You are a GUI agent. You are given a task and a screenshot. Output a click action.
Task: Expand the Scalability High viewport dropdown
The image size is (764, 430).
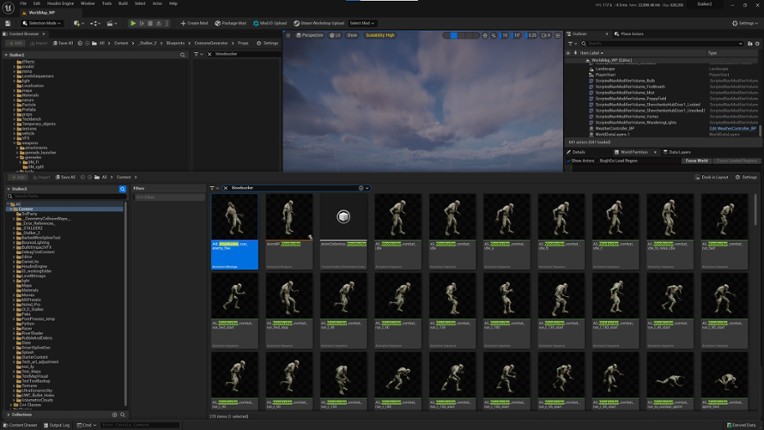coord(380,35)
